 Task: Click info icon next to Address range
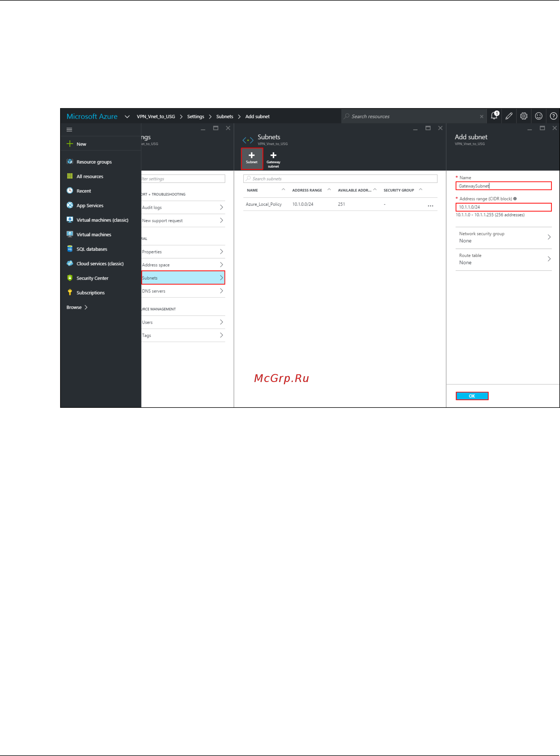point(515,199)
